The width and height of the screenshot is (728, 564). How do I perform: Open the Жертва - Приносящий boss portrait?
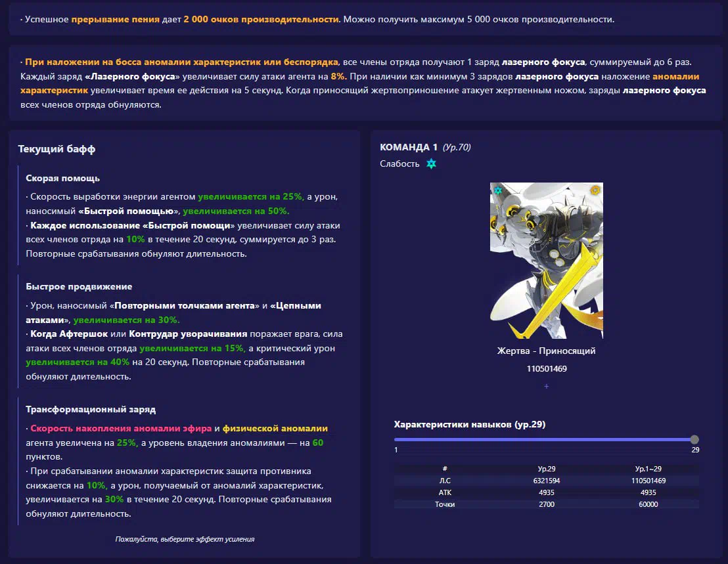coord(547,260)
